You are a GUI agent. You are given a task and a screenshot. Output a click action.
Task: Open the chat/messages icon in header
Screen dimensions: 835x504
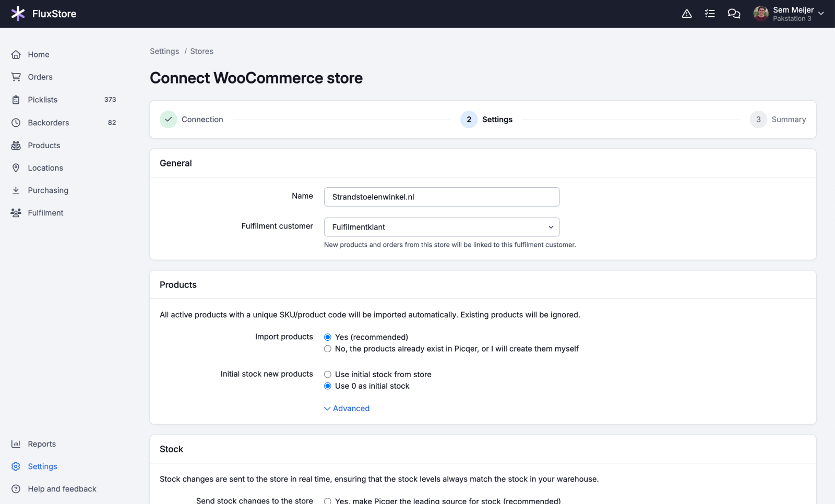click(734, 14)
